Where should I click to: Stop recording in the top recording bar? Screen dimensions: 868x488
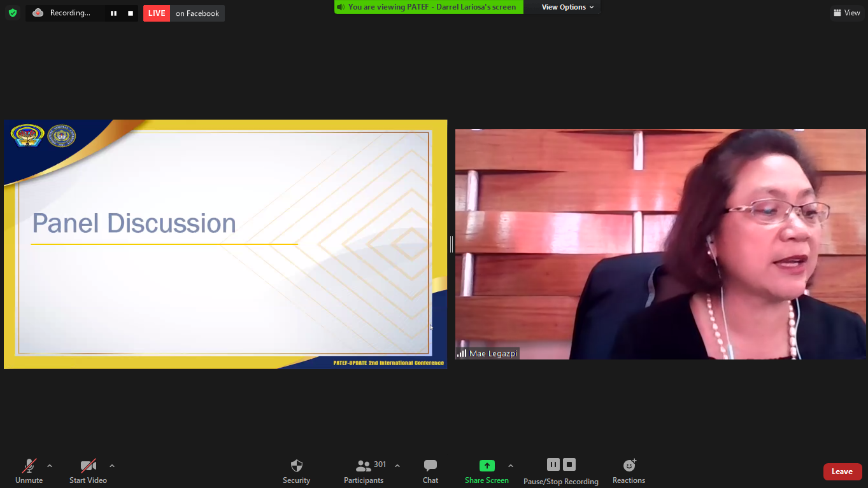131,13
